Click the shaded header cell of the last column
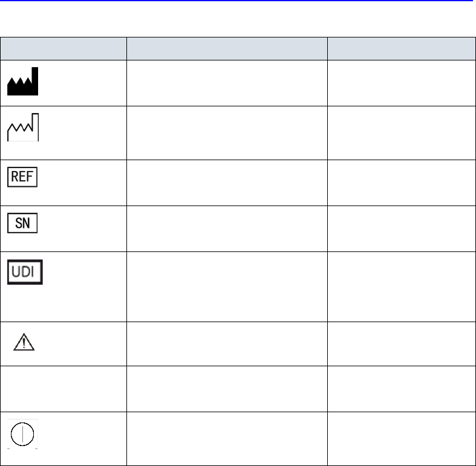 [x=401, y=48]
